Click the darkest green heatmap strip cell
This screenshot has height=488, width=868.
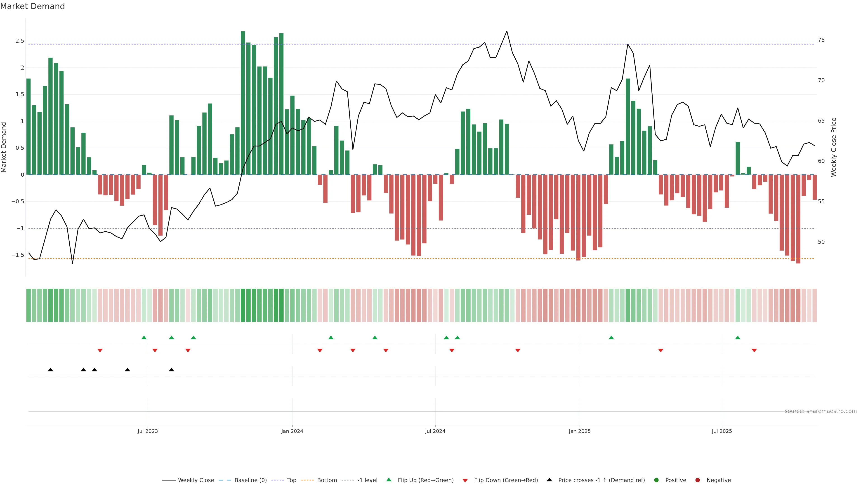[x=243, y=305]
